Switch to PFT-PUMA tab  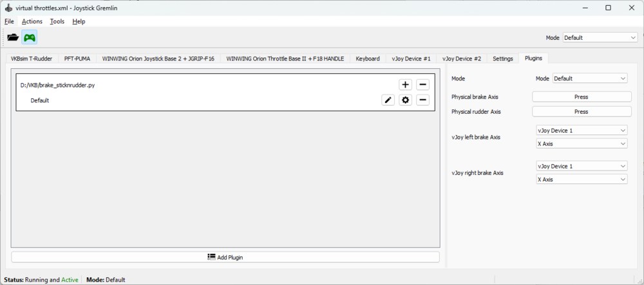tap(77, 59)
